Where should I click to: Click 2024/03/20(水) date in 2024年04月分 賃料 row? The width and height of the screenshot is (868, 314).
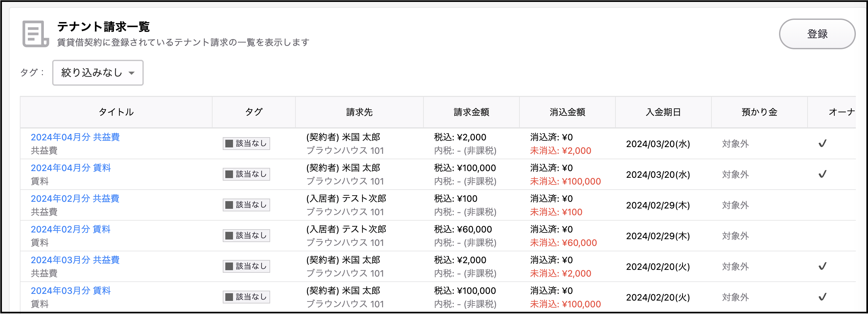[x=658, y=175]
